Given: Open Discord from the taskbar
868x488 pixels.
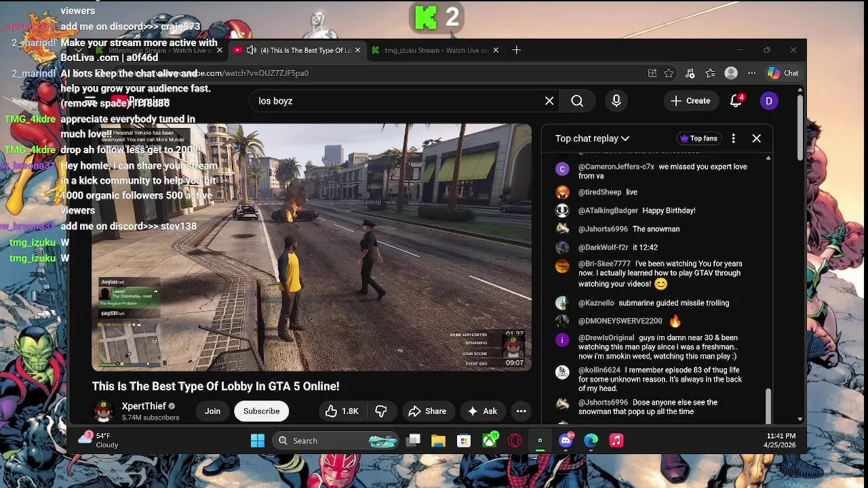Looking at the screenshot, I should coord(566,441).
